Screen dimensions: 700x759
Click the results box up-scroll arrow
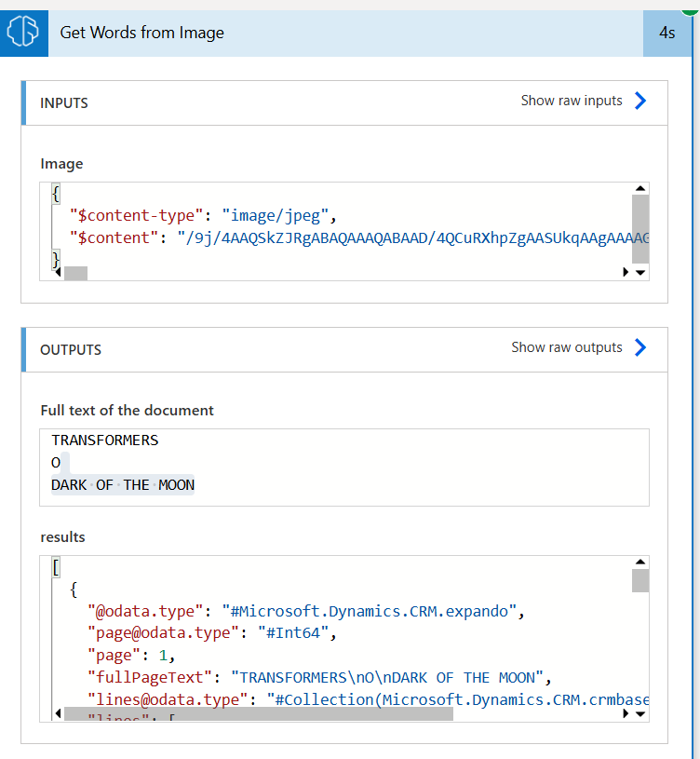[x=640, y=562]
